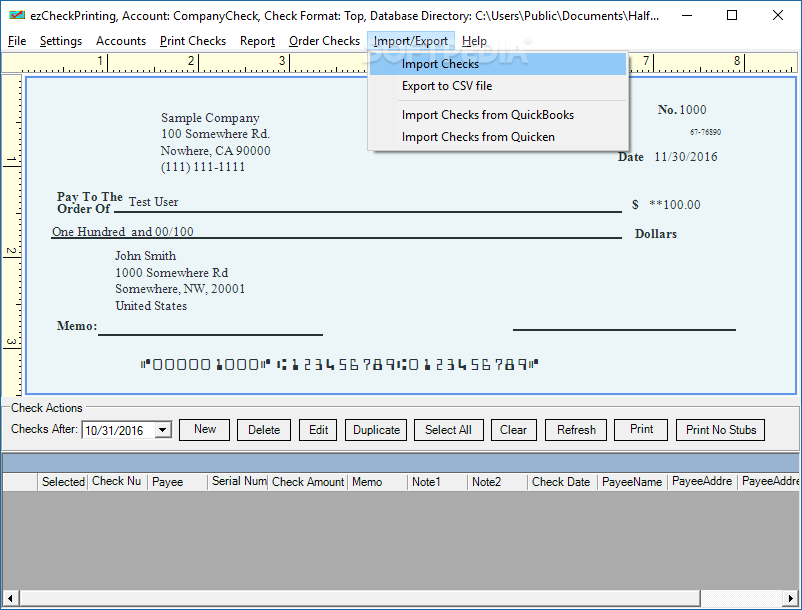The height and width of the screenshot is (610, 802).
Task: Click the New check button
Action: click(x=205, y=430)
